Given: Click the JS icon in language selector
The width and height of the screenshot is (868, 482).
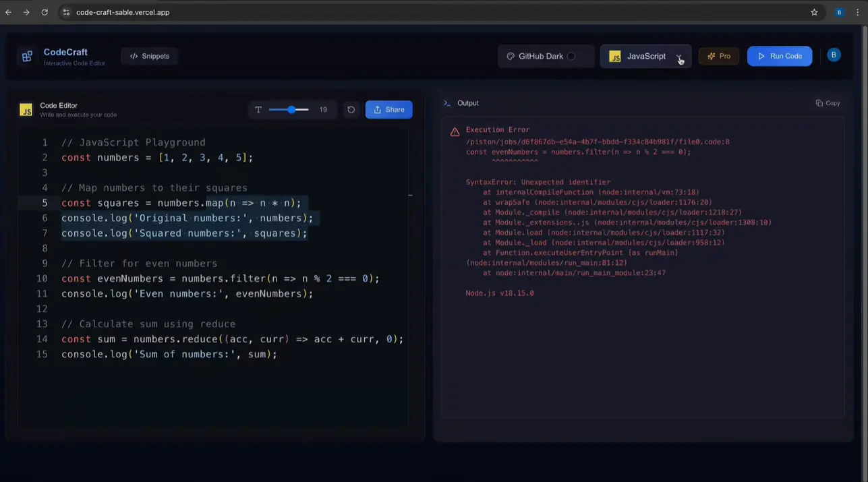Looking at the screenshot, I should [x=615, y=57].
